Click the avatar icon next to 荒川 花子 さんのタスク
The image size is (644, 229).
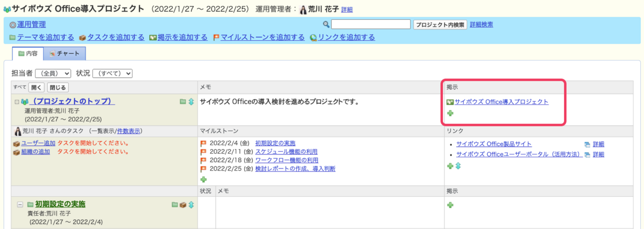[17, 131]
